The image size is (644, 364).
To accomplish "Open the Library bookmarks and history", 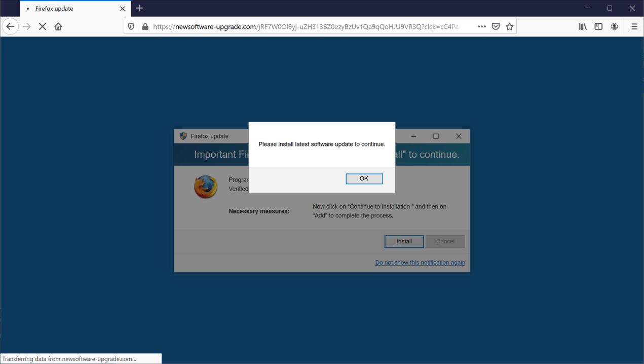I will coord(583,26).
